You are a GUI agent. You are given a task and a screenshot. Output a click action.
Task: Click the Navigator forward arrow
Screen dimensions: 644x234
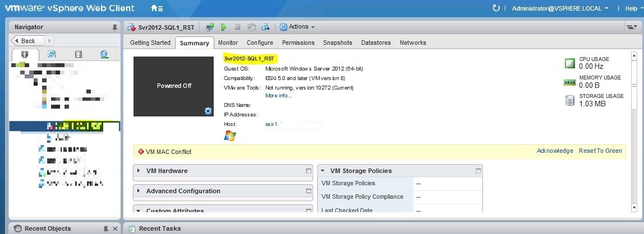(x=49, y=40)
